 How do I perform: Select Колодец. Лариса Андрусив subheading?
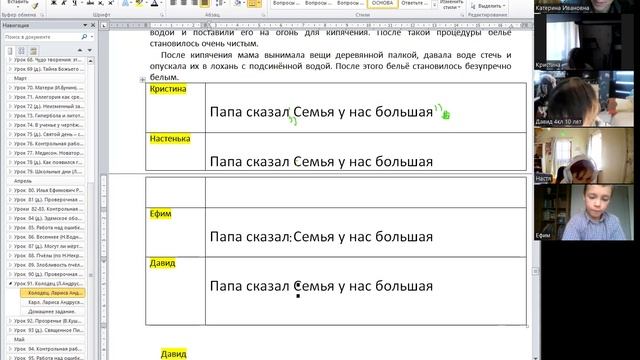[x=53, y=293]
